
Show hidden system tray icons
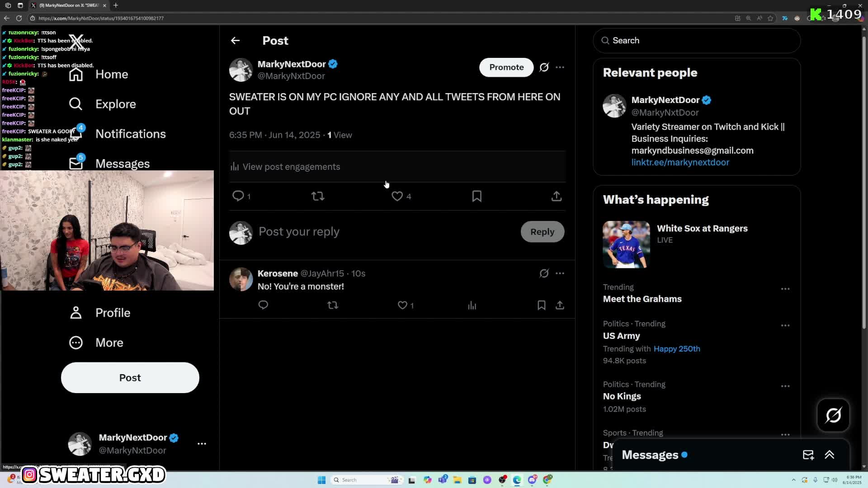tap(793, 480)
